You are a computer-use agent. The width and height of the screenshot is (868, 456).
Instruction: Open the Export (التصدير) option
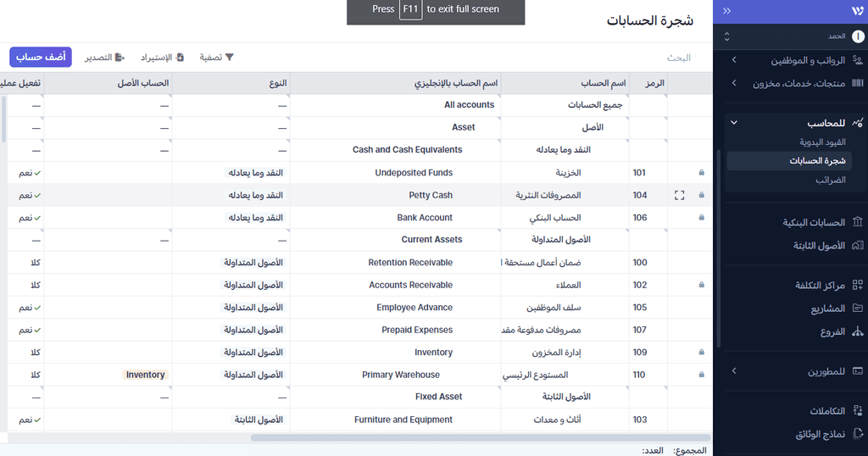(104, 57)
